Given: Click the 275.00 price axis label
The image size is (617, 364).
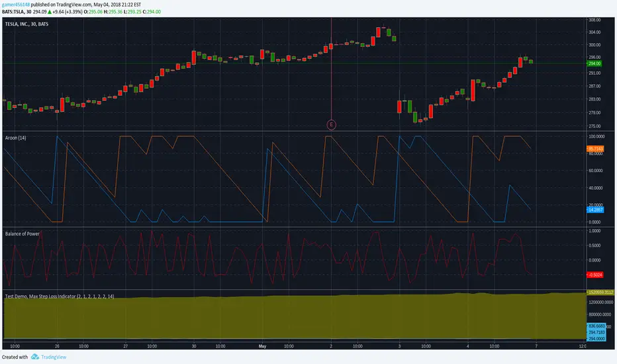Looking at the screenshot, I should [x=594, y=126].
